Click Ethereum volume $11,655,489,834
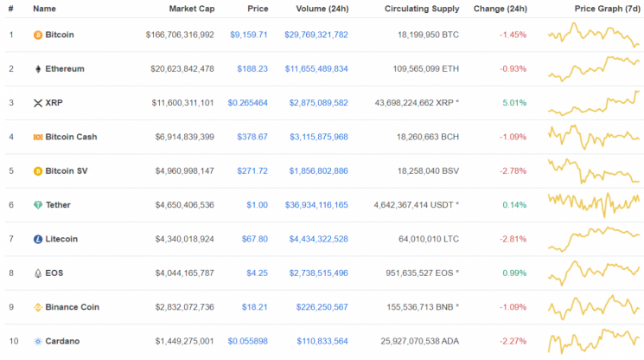 pyautogui.click(x=316, y=69)
